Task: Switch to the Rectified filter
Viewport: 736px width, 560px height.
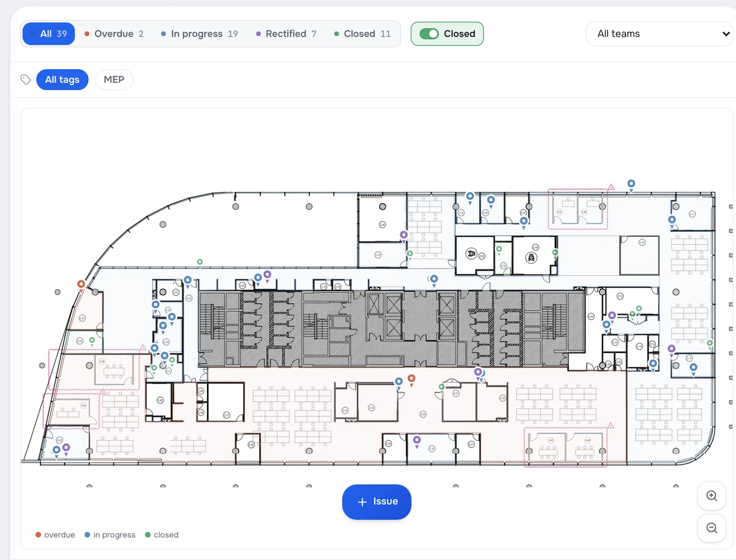Action: click(286, 34)
